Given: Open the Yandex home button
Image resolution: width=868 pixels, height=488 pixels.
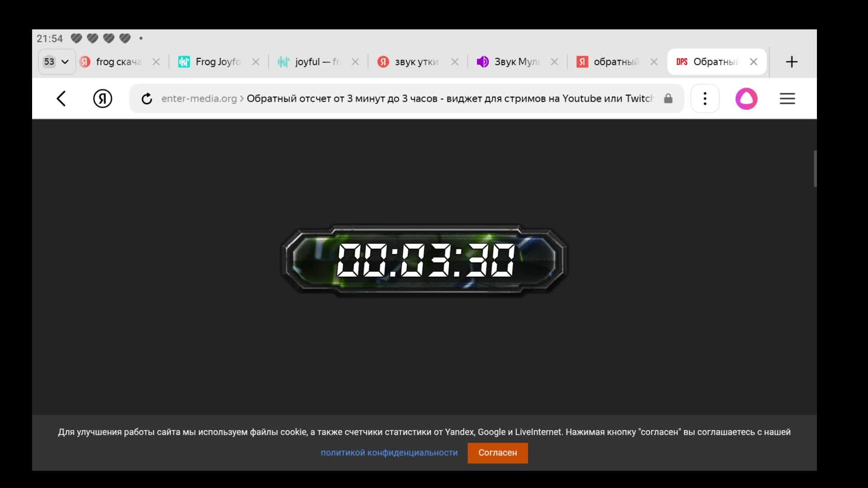Looking at the screenshot, I should 103,99.
